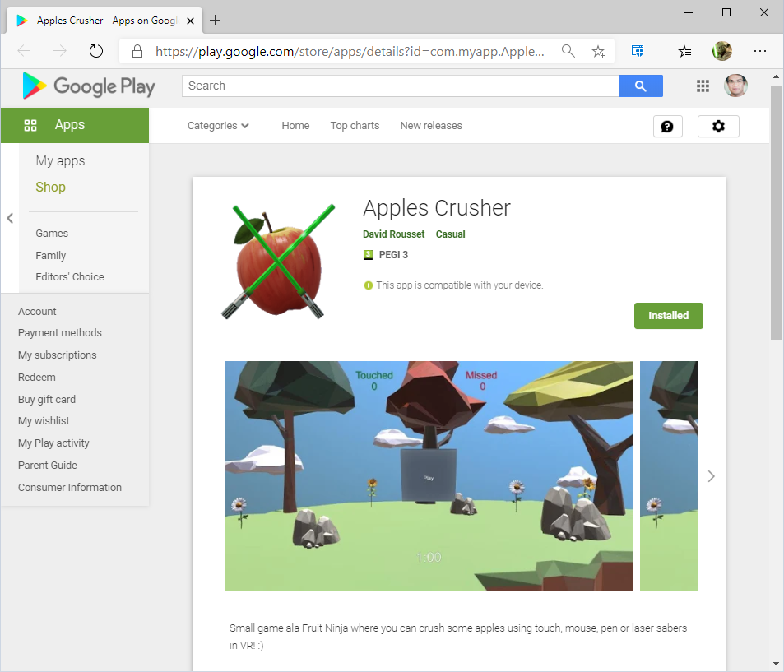Click the browser back arrow
The image size is (784, 672).
24,50
